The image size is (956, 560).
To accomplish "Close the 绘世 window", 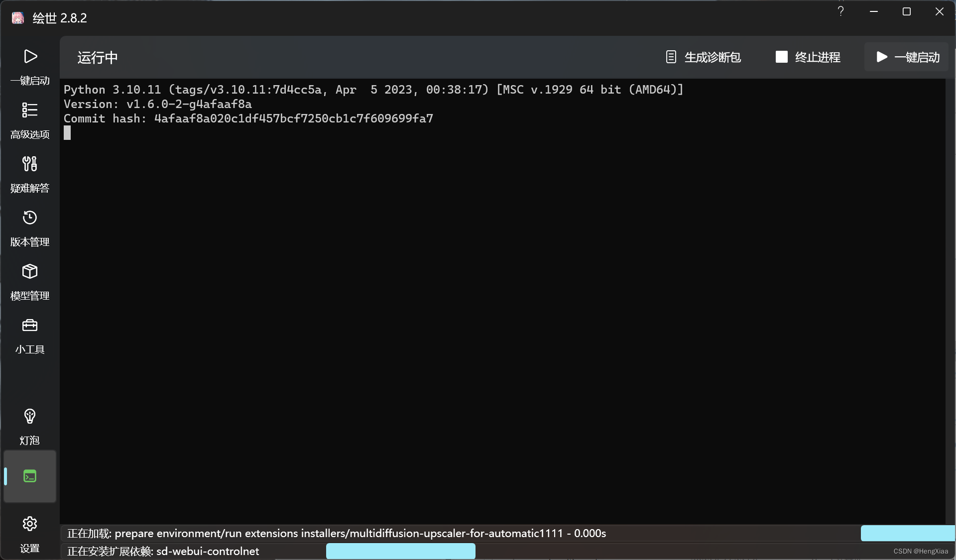I will [940, 11].
